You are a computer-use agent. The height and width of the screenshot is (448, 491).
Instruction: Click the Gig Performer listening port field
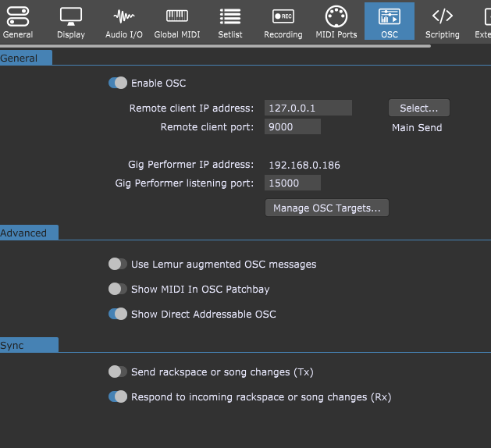pyautogui.click(x=293, y=183)
